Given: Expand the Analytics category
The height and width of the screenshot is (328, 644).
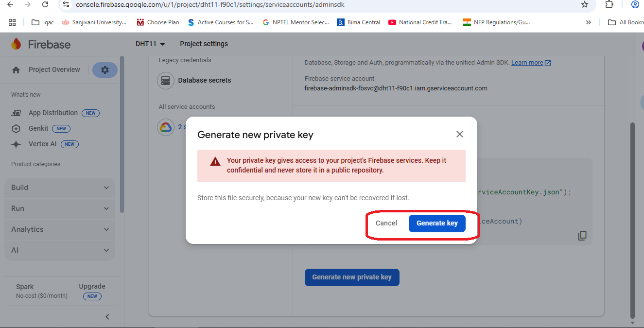Looking at the screenshot, I should [60, 229].
